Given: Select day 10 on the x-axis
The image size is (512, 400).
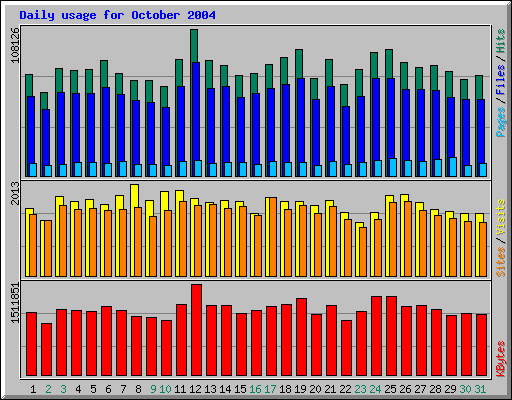Looking at the screenshot, I should click(165, 389).
